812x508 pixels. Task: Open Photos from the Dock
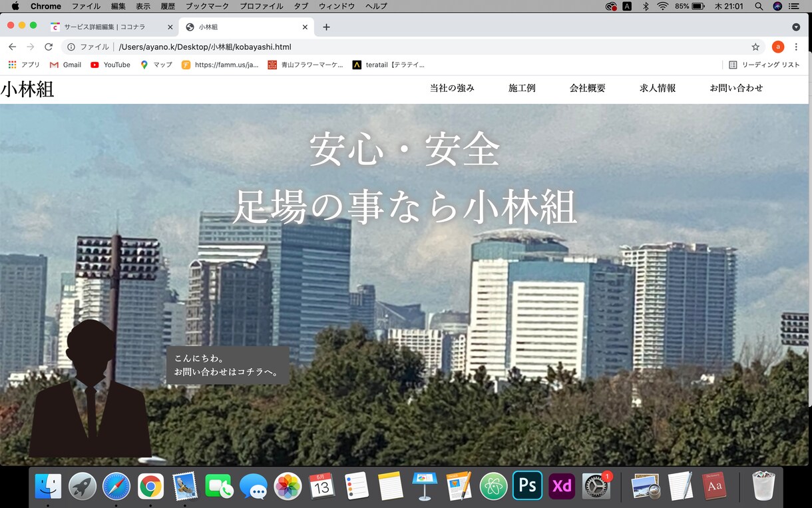pos(288,486)
